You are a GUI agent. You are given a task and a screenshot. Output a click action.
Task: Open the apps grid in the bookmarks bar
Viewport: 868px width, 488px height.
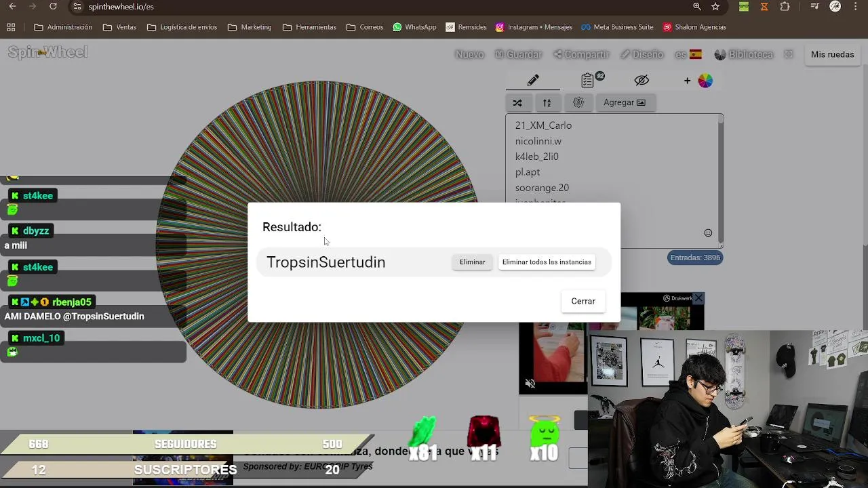tap(11, 27)
